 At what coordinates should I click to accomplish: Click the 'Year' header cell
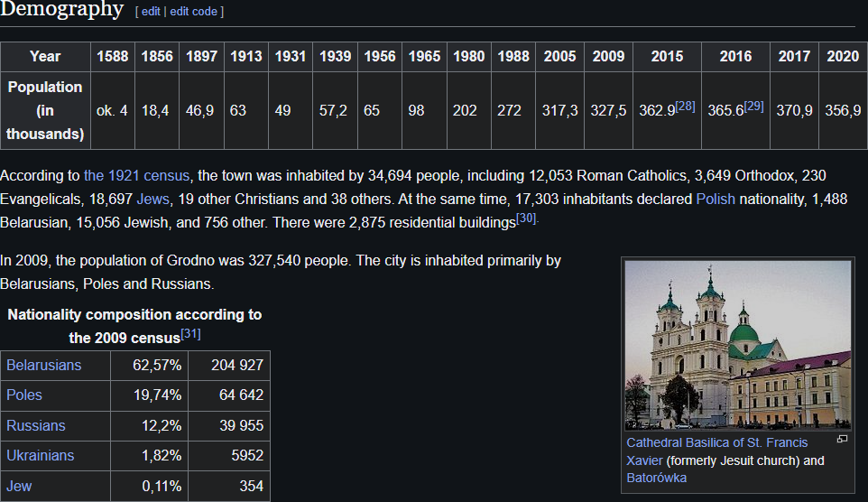coord(45,57)
